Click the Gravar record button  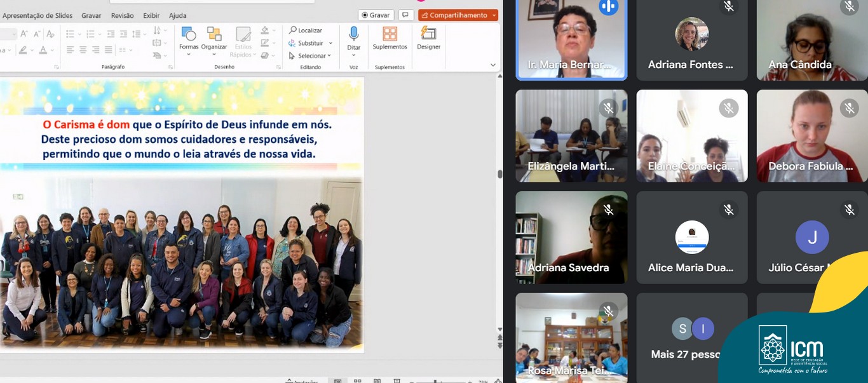tap(376, 15)
